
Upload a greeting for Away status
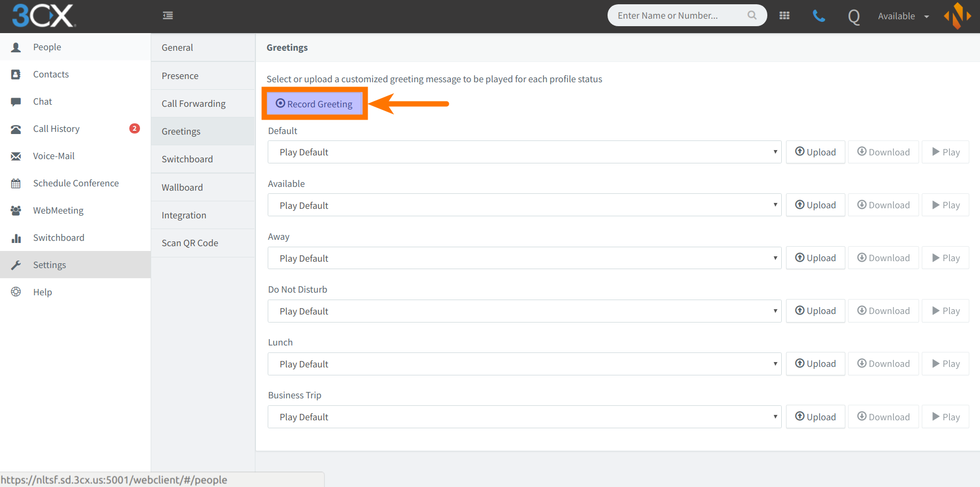pyautogui.click(x=815, y=258)
